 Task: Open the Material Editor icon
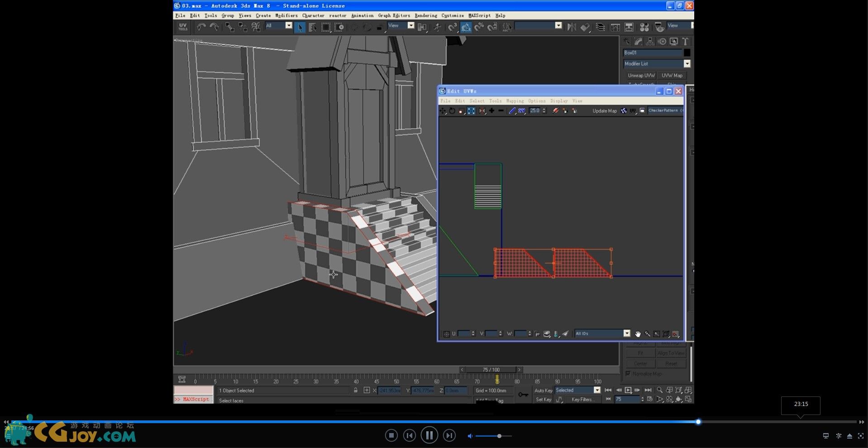coord(644,27)
